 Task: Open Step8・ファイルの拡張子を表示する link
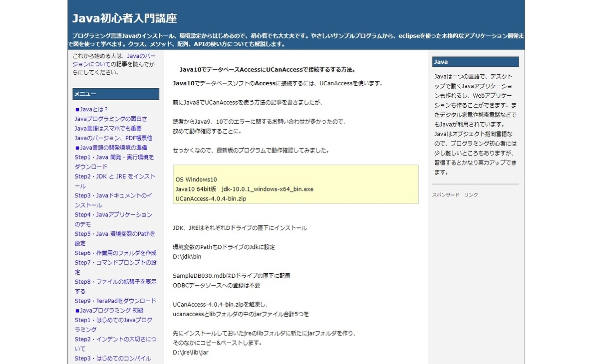pyautogui.click(x=115, y=286)
